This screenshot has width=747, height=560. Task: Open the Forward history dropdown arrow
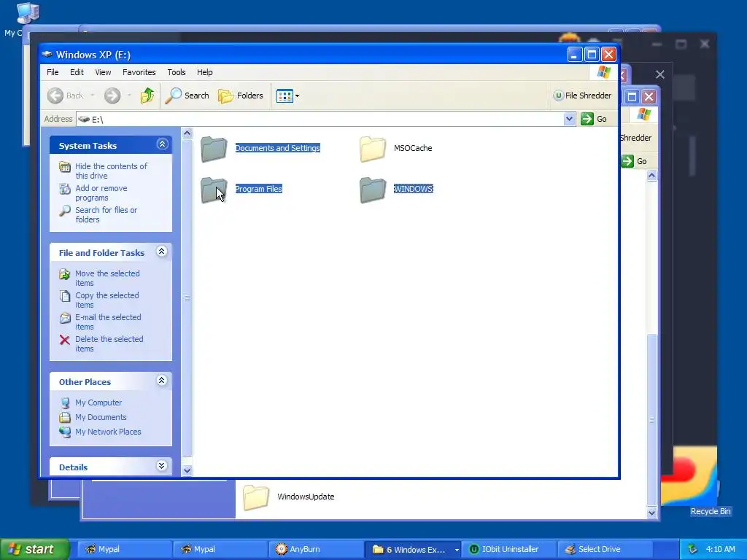click(x=129, y=96)
